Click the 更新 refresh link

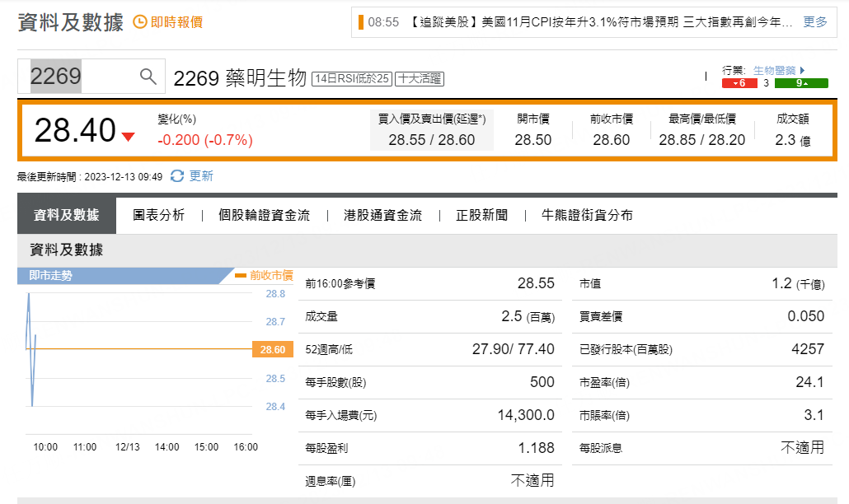coord(201,175)
